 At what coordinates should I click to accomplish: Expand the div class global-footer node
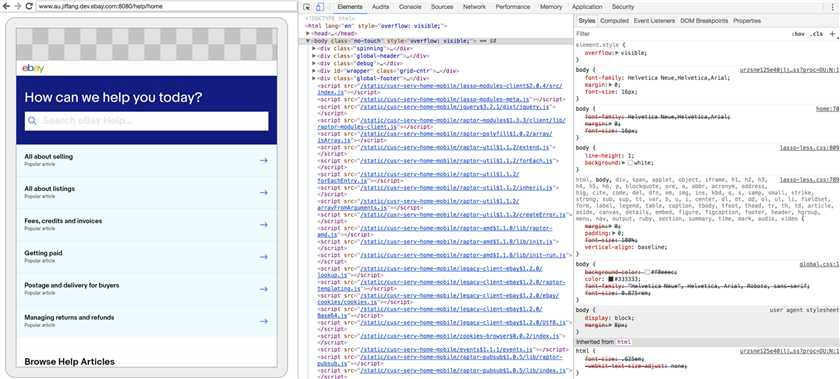pyautogui.click(x=314, y=78)
